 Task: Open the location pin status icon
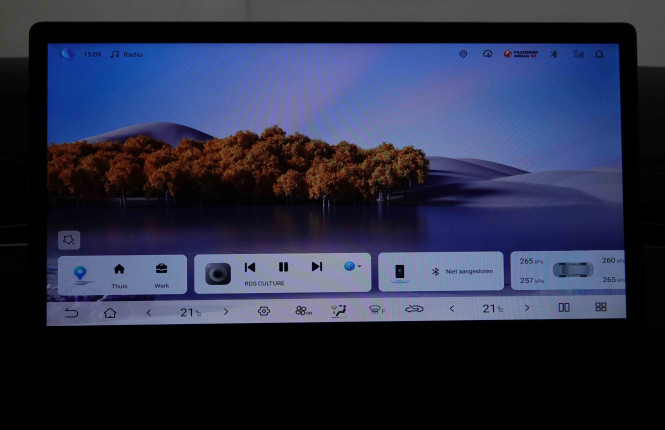(x=463, y=54)
